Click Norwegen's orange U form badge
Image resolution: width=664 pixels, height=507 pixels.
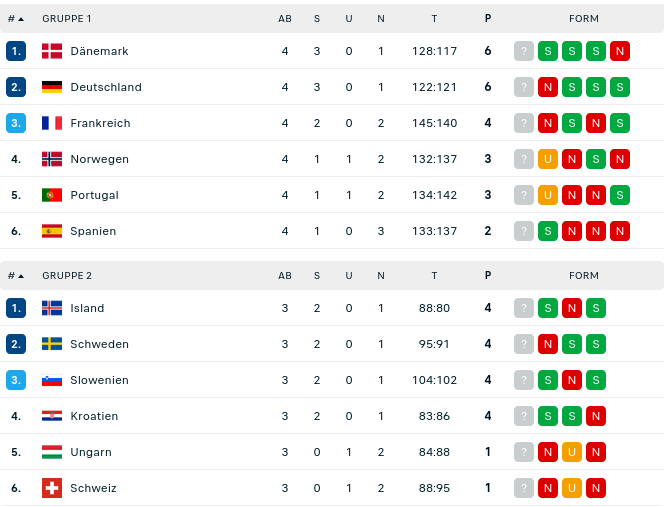point(548,159)
